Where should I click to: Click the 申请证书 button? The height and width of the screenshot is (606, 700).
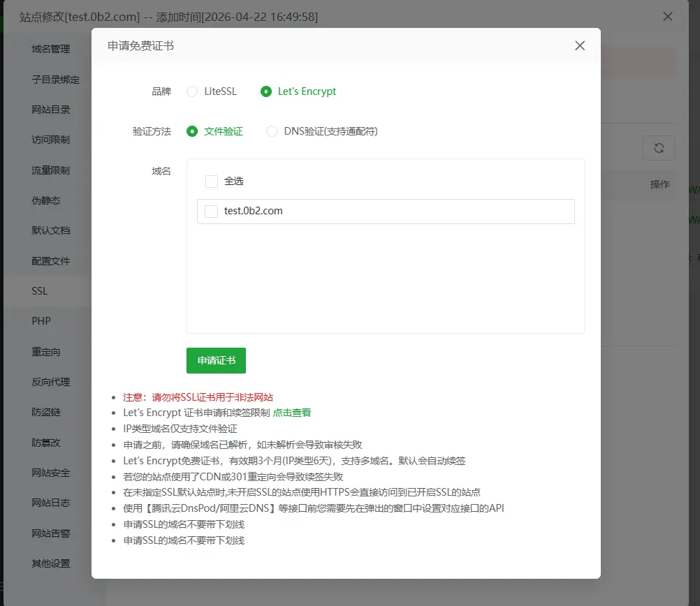pos(216,360)
